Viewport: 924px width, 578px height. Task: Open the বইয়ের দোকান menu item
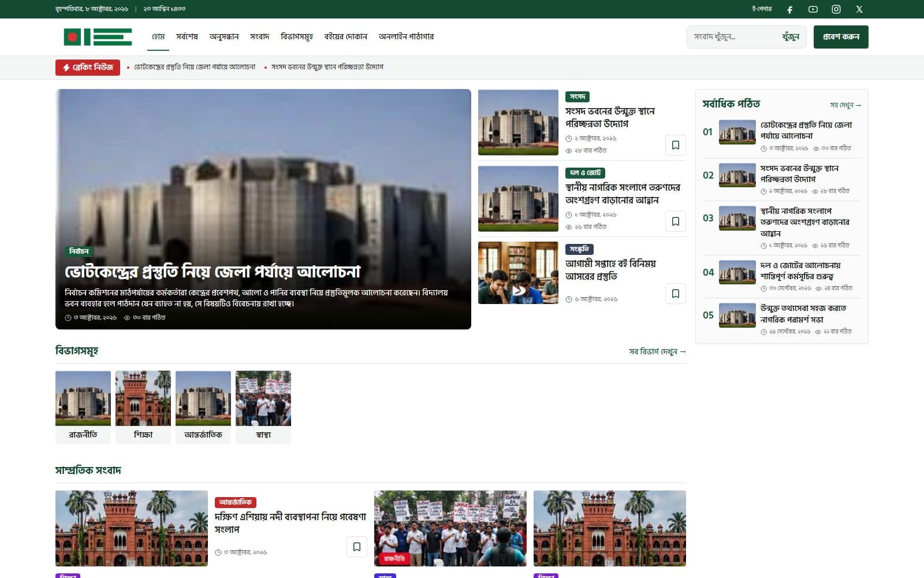[346, 36]
